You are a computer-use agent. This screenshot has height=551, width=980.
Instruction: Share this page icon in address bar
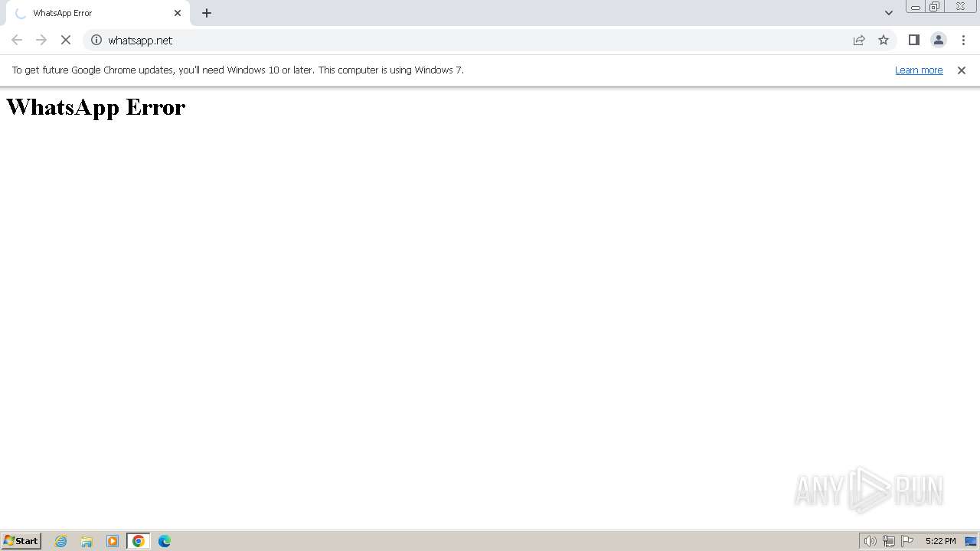tap(859, 40)
